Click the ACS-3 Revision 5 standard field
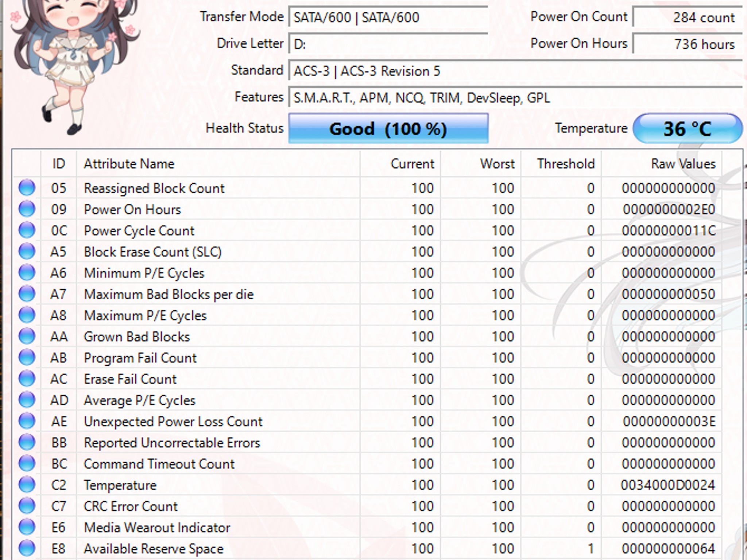Screen dimensions: 747x560 [516, 71]
